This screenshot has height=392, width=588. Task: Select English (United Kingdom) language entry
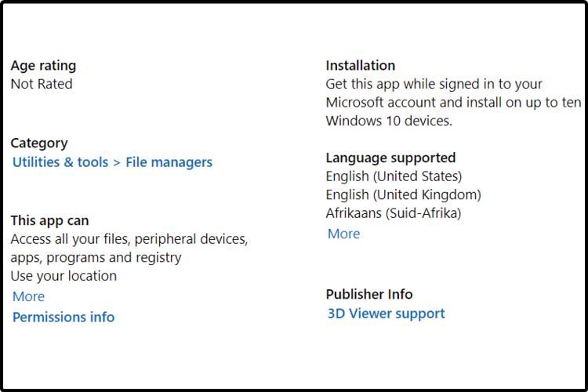403,194
